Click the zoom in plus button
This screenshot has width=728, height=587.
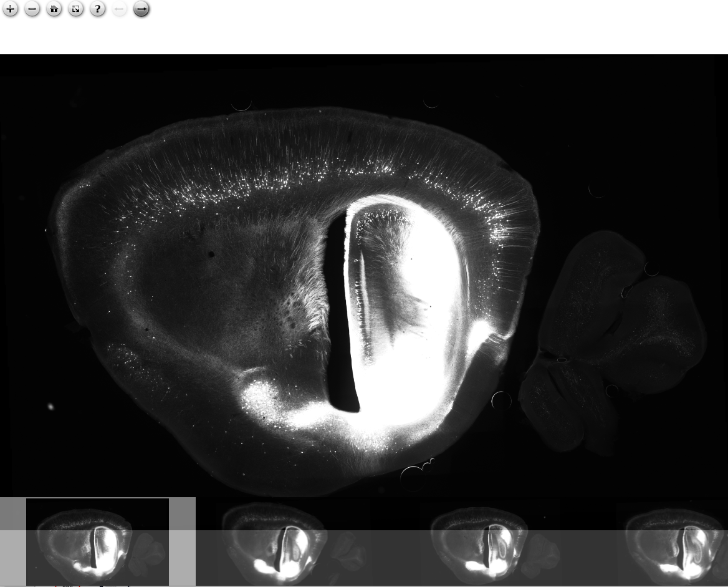click(x=11, y=9)
